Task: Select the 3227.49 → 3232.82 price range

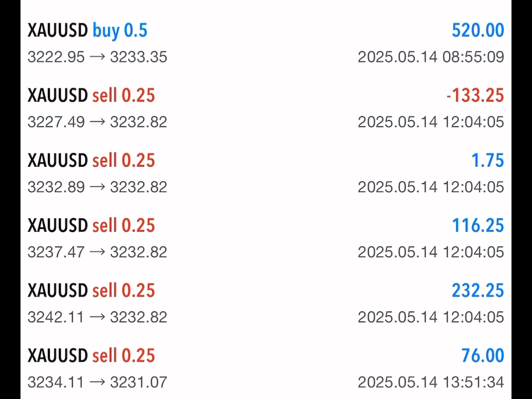Action: coord(98,122)
